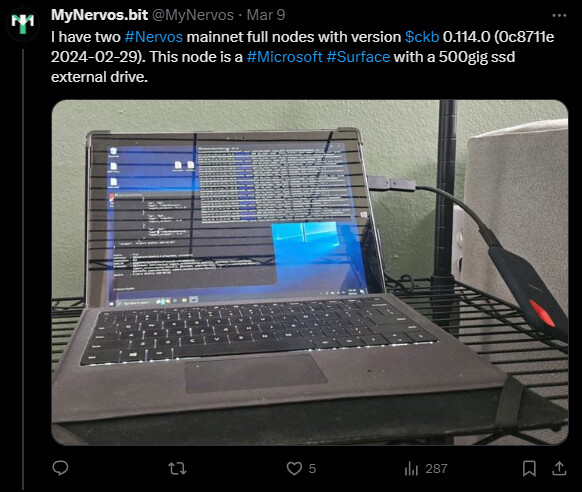582x492 pixels.
Task: Click the @MyNervos handle
Action: click(193, 15)
